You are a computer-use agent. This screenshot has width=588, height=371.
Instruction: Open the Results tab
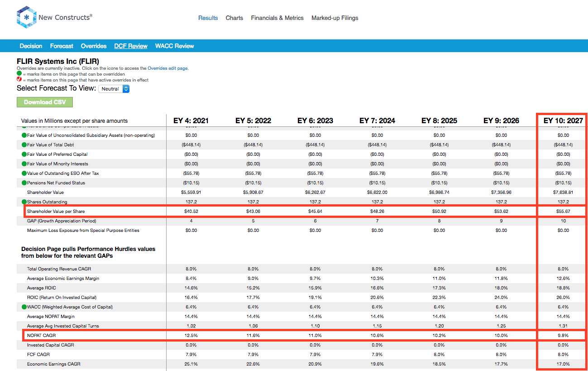point(208,18)
